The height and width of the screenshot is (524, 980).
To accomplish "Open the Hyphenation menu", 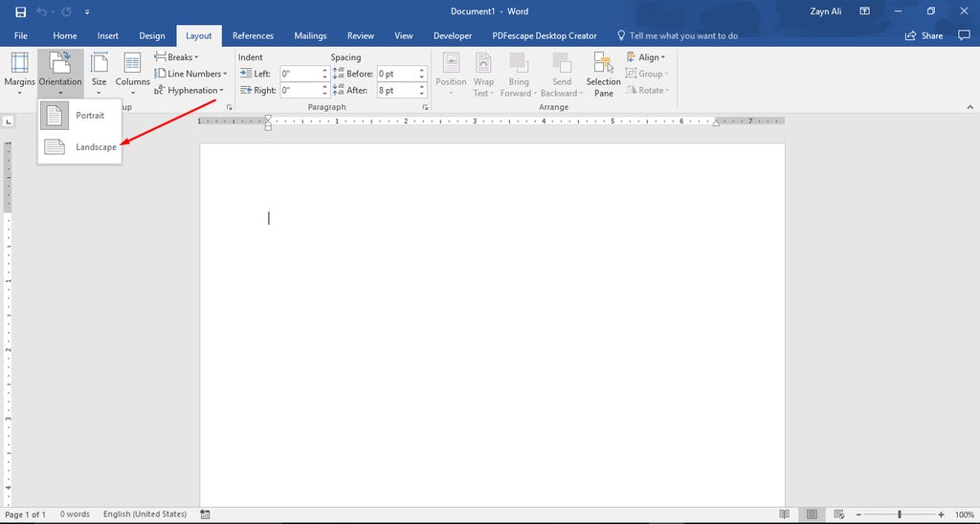I will (x=189, y=90).
